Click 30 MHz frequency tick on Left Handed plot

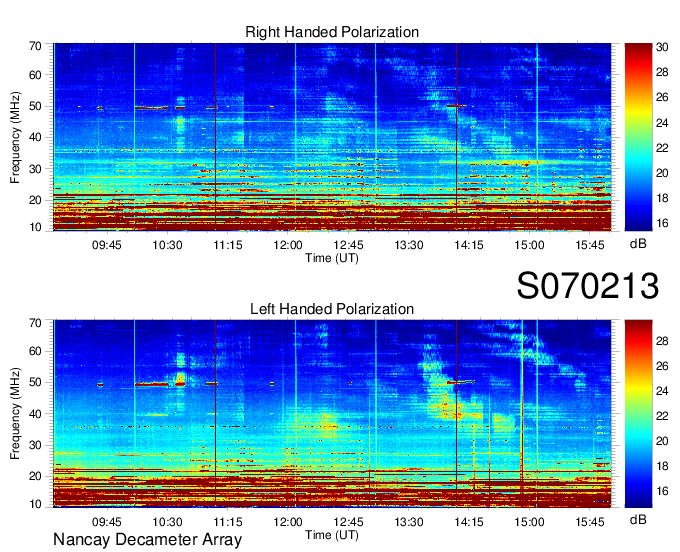click(35, 445)
